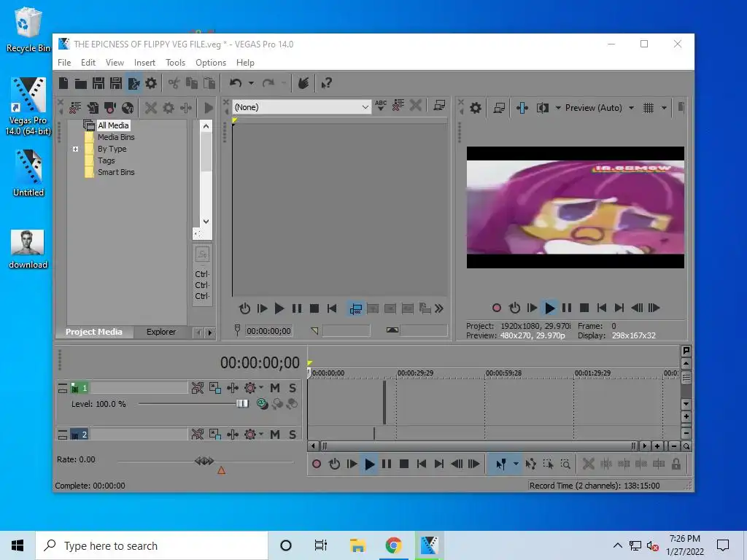747x560 pixels.
Task: Toggle show video frames button in trimmer
Action: point(355,309)
